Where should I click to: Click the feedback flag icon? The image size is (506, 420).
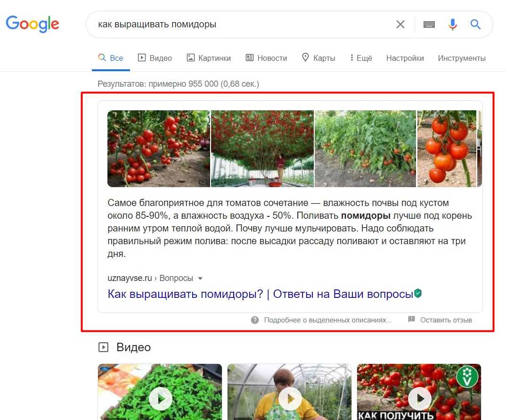tap(411, 320)
